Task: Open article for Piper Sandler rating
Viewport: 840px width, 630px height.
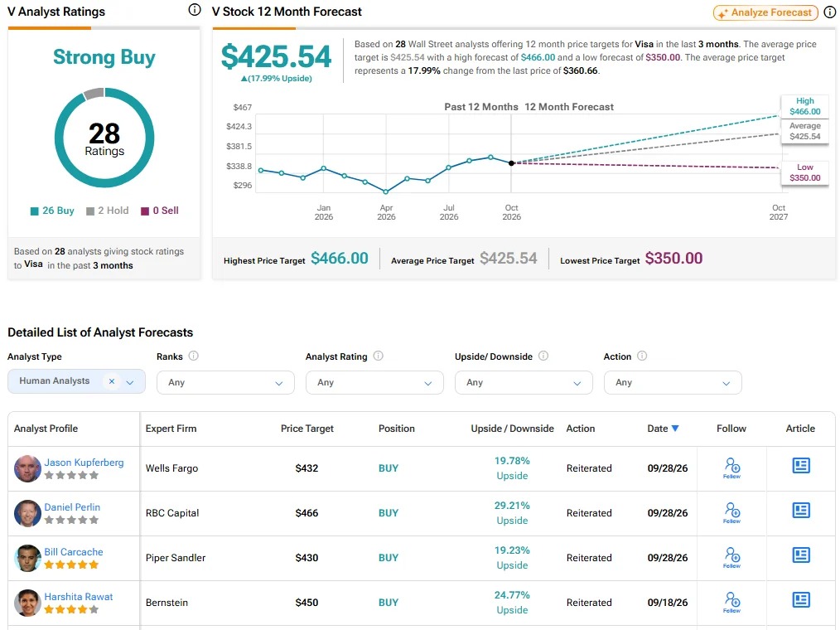Action: tap(801, 555)
